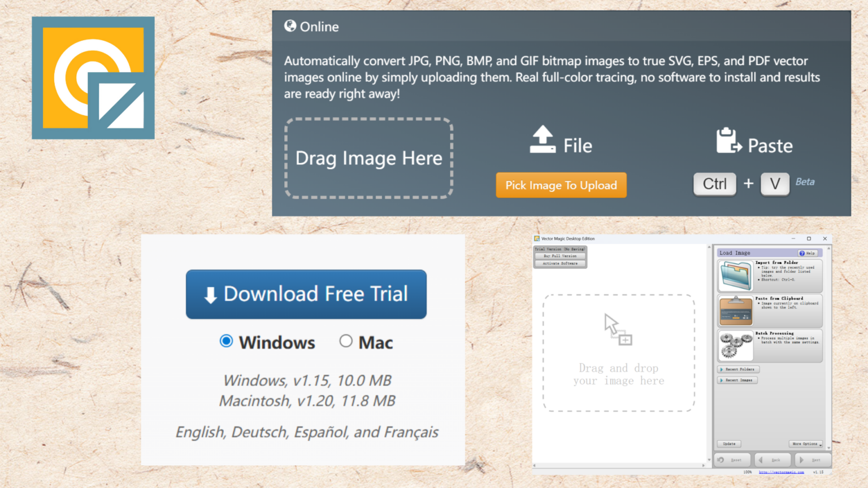Select the Windows radio button
The height and width of the screenshot is (488, 868).
coord(226,341)
